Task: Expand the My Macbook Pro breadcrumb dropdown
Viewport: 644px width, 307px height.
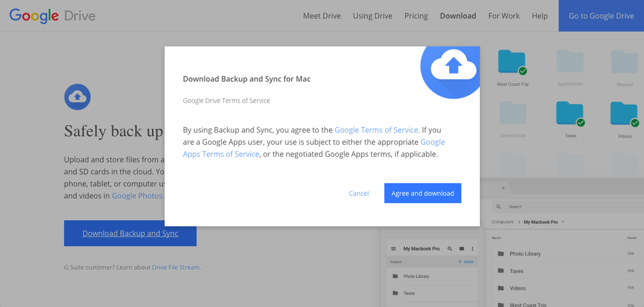Action: pos(562,222)
